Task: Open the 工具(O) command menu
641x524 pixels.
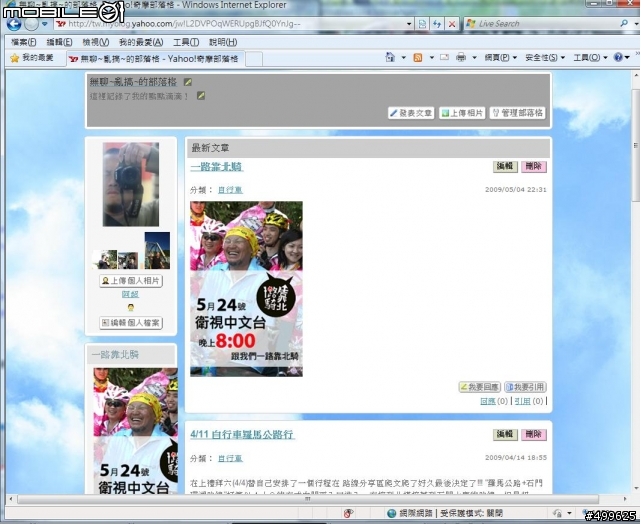Action: pos(590,58)
